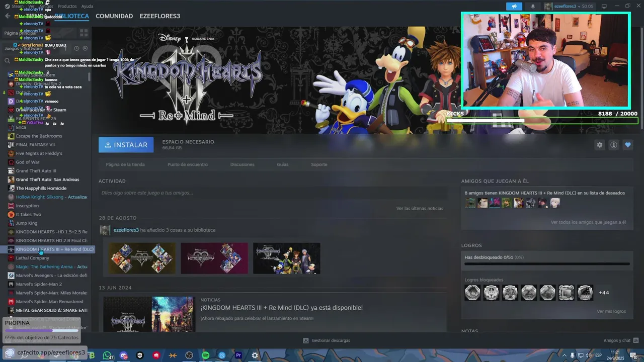Select the BIBLIOTECA tab
Image resolution: width=644 pixels, height=362 pixels.
pyautogui.click(x=71, y=16)
